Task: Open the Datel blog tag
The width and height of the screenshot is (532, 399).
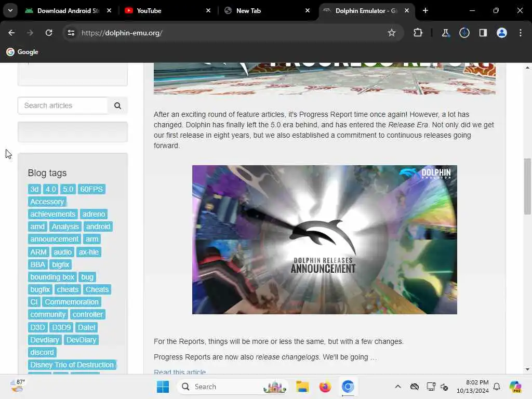Action: tap(87, 327)
